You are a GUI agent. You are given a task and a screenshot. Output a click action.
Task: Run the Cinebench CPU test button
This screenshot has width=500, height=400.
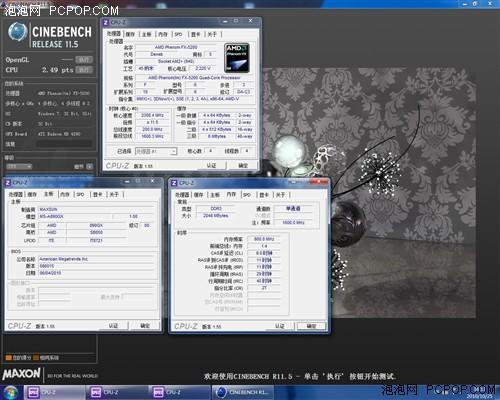(x=84, y=70)
